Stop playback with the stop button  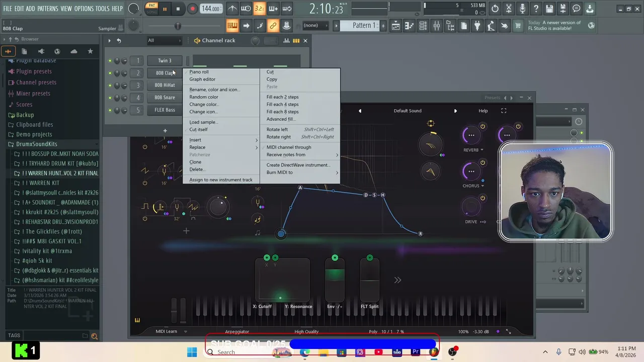(178, 9)
